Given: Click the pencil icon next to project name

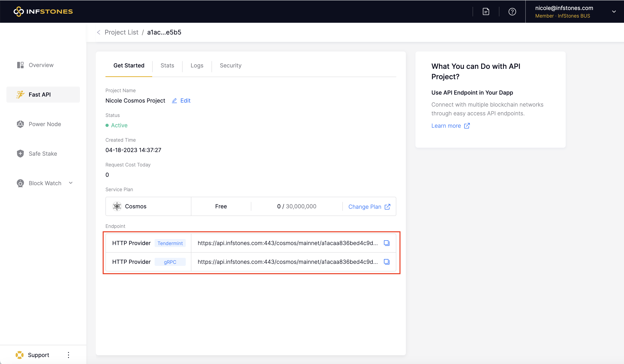Looking at the screenshot, I should [x=174, y=100].
